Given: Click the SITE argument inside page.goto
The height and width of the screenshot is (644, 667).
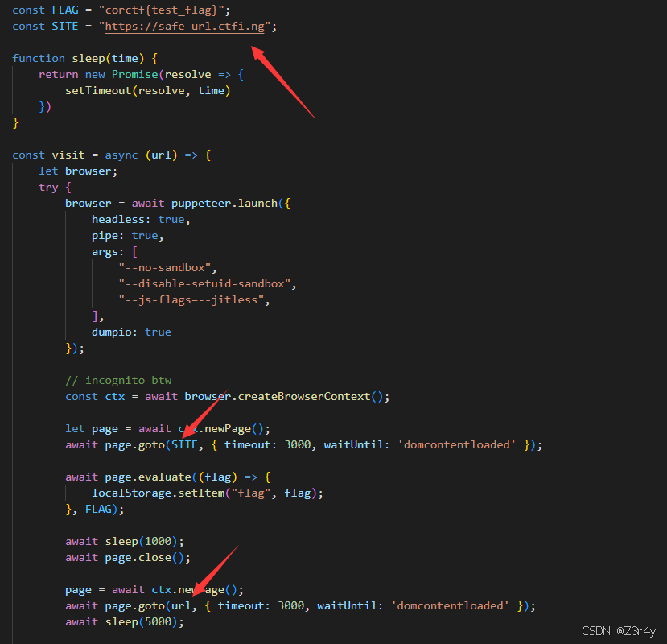Looking at the screenshot, I should coord(184,445).
